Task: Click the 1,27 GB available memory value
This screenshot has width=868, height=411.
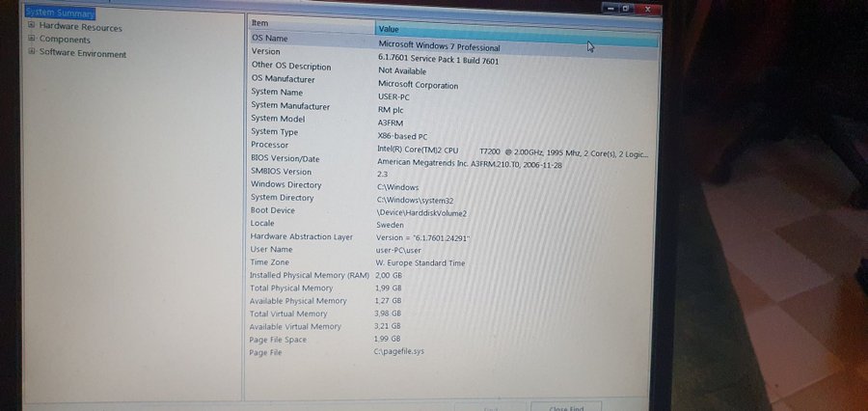Action: pyautogui.click(x=388, y=301)
